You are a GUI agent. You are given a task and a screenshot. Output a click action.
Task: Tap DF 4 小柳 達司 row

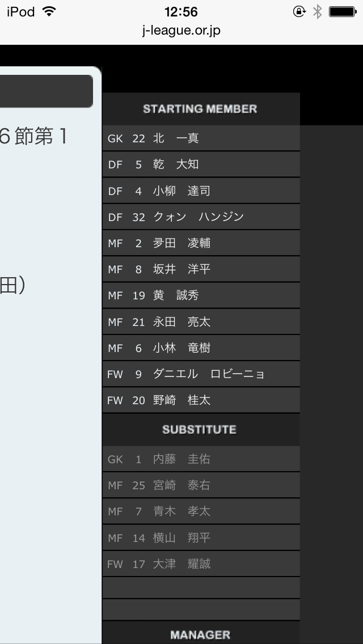[201, 191]
